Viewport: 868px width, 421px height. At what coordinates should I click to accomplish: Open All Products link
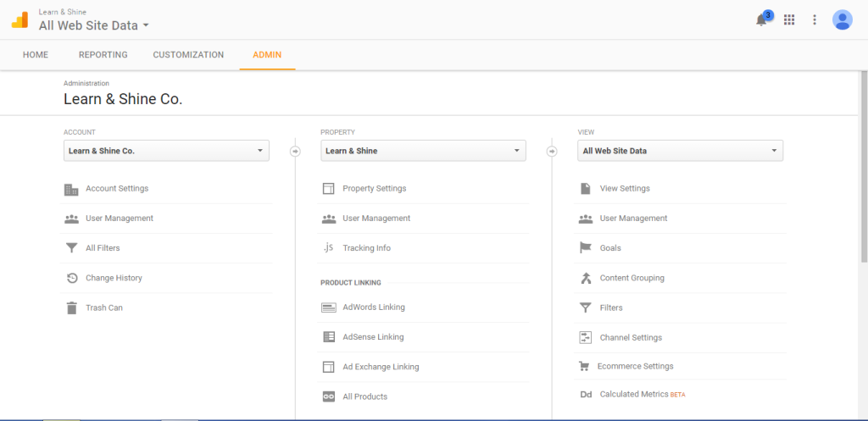[x=364, y=396]
